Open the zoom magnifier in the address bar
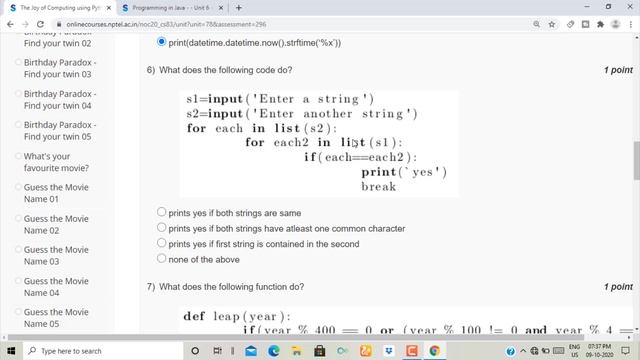Viewport: 640px width, 360px height. [x=536, y=24]
